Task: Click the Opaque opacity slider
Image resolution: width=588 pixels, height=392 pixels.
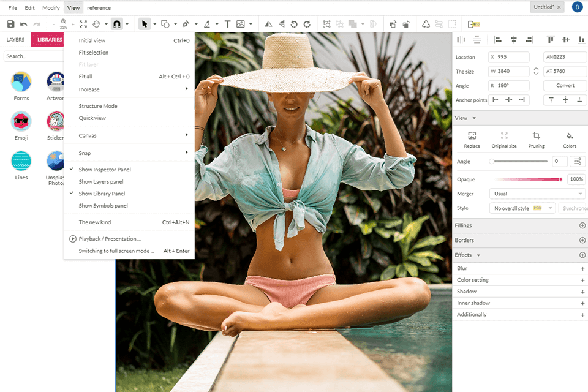Action: [528, 179]
